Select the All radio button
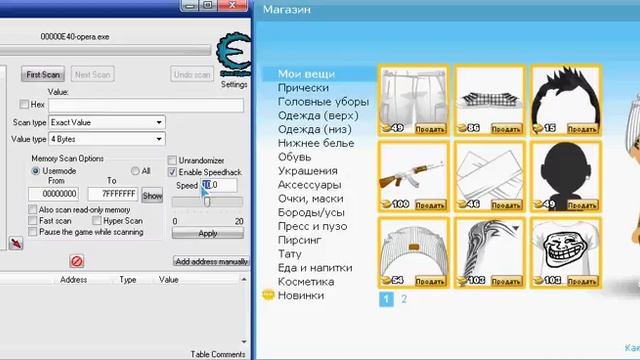This screenshot has width=640, height=360. point(135,171)
